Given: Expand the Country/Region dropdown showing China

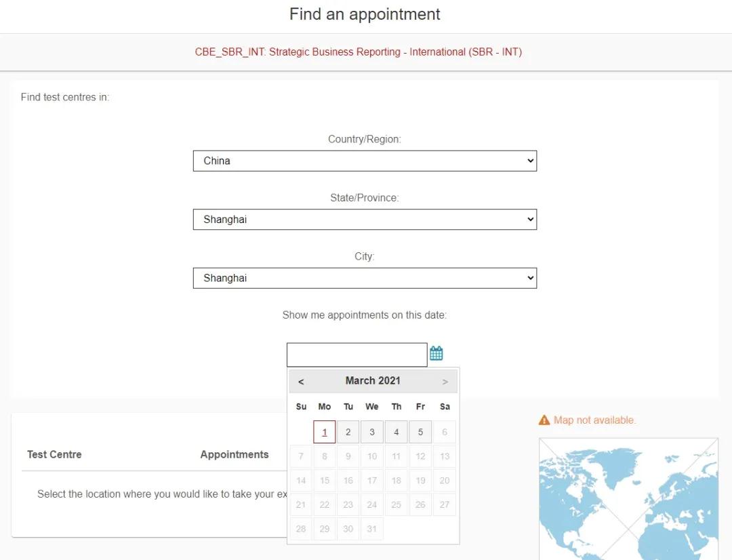Looking at the screenshot, I should coord(365,161).
